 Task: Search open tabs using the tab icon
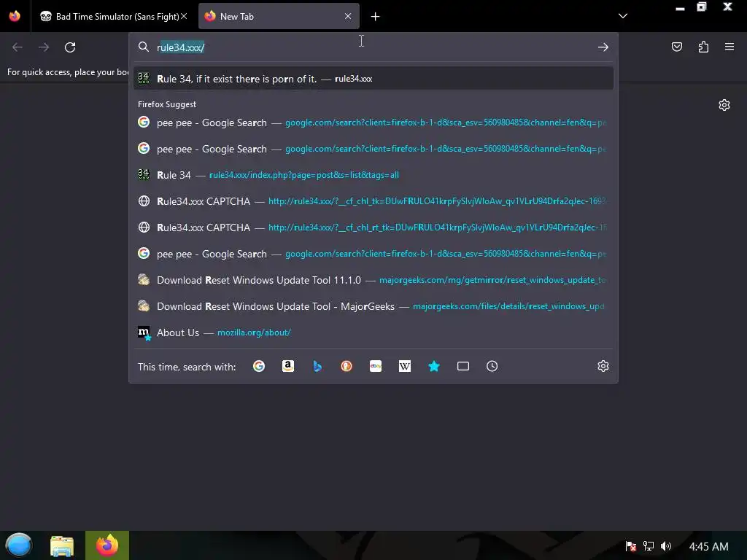click(x=463, y=366)
